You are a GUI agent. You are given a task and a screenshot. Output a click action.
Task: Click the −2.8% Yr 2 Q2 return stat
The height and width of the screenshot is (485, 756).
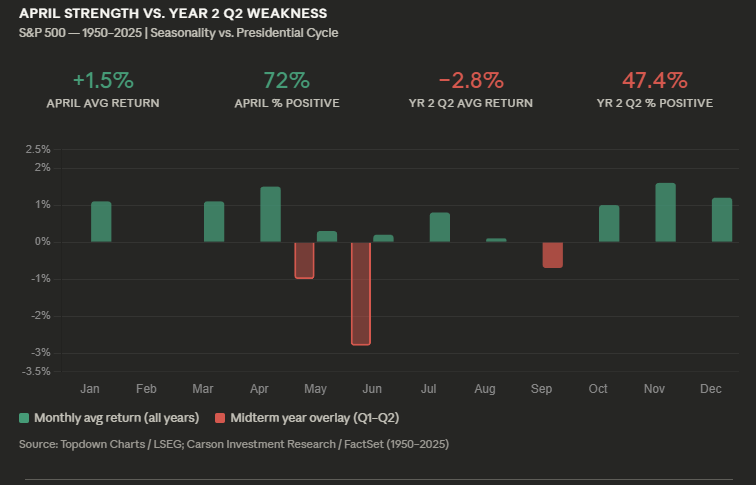[x=470, y=80]
